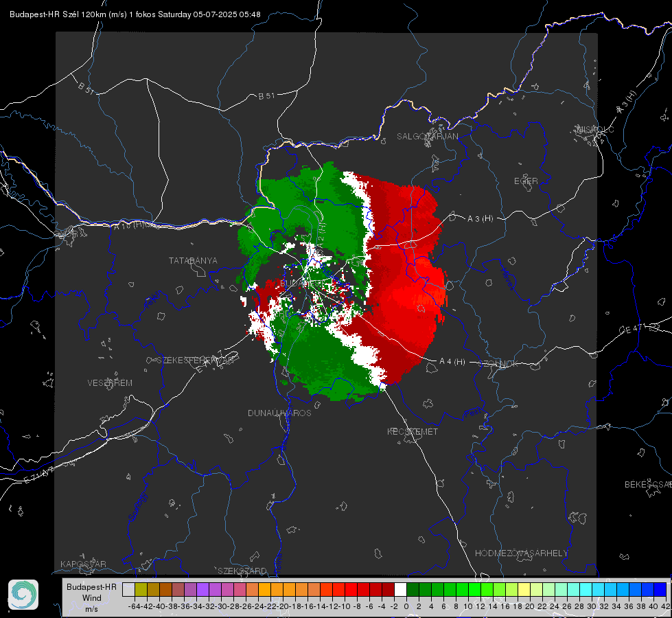Select the yellow 18 m/s legend swatch
This screenshot has width=672, height=618.
(524, 589)
